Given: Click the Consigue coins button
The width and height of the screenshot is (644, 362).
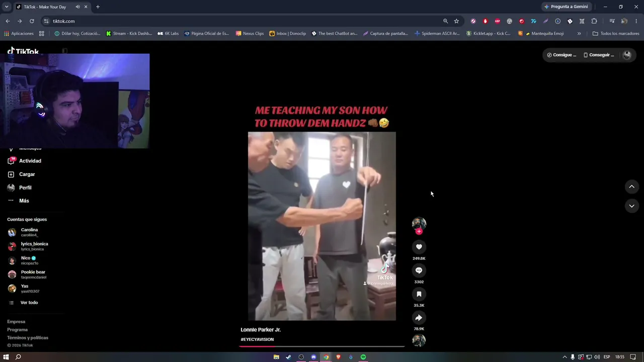Looking at the screenshot, I should point(561,55).
